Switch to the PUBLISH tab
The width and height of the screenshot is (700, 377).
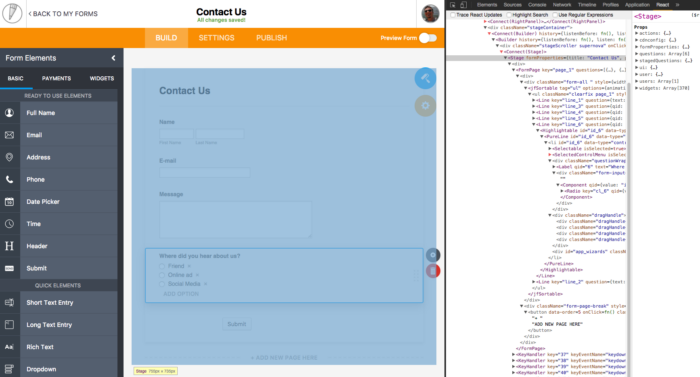tap(271, 38)
